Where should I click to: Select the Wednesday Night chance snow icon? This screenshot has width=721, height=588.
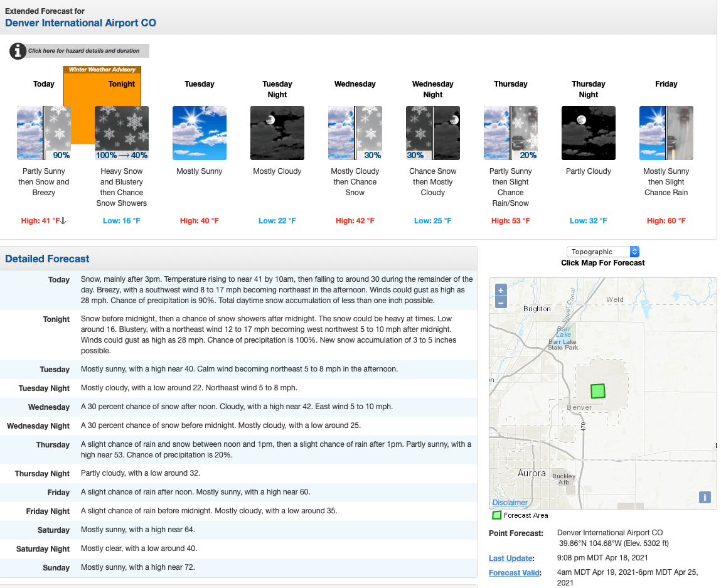(x=433, y=133)
